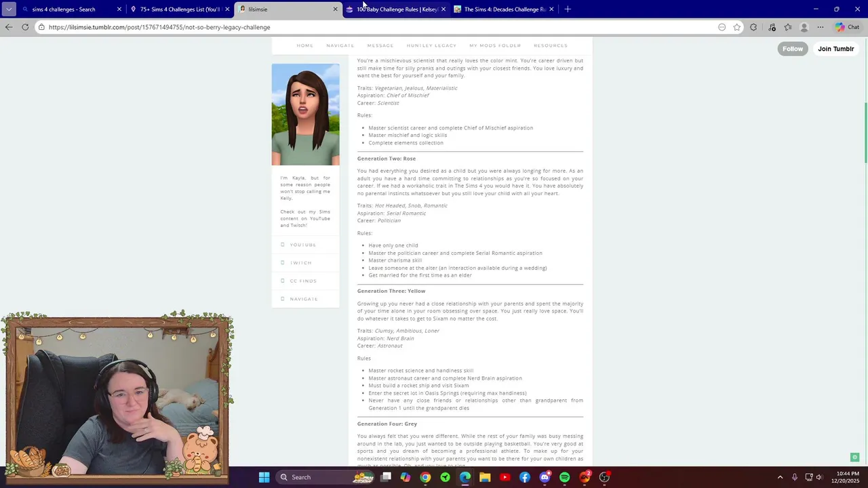Open File Explorer from the taskbar
This screenshot has height=488, width=868.
pyautogui.click(x=485, y=477)
